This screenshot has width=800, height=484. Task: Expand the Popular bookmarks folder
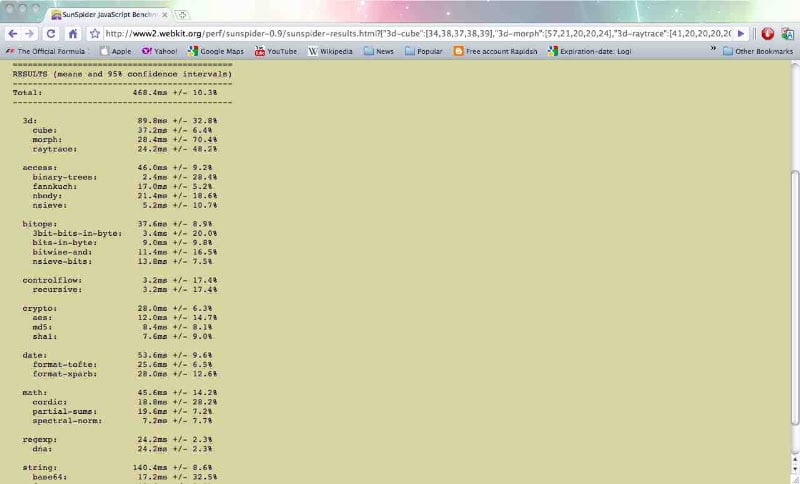click(x=423, y=51)
